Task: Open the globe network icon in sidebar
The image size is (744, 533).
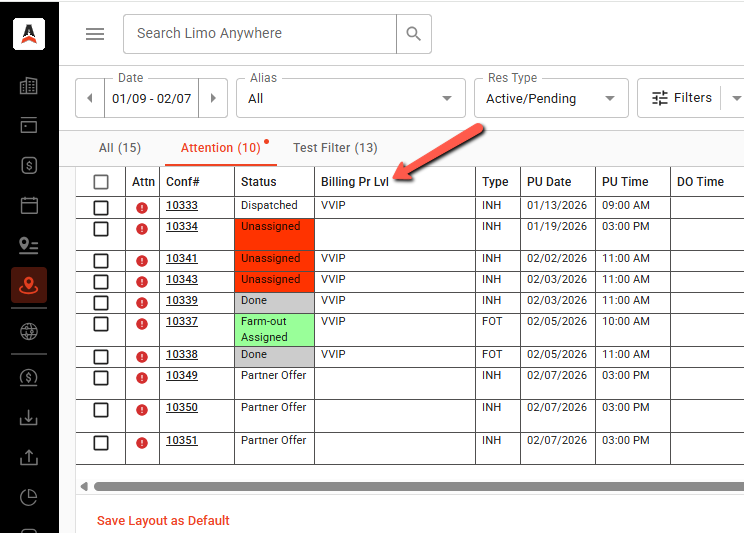Action: [x=29, y=331]
